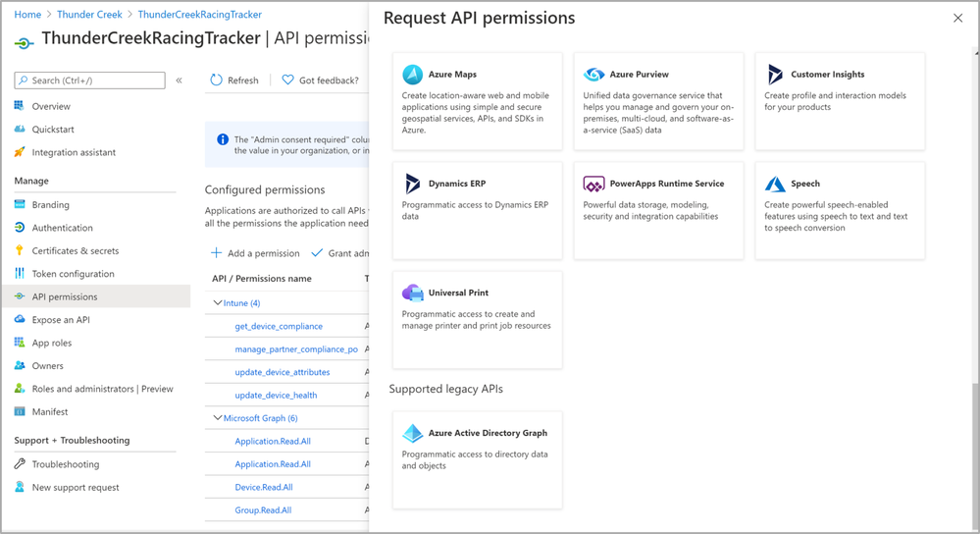Open the get_device_compliance permission link
980x534 pixels.
click(279, 327)
